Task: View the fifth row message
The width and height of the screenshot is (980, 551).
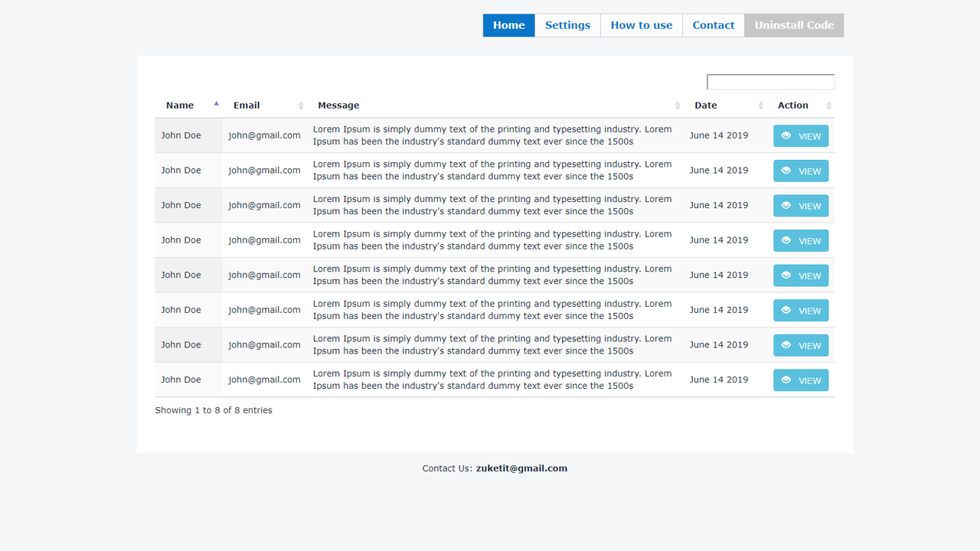Action: (x=801, y=275)
